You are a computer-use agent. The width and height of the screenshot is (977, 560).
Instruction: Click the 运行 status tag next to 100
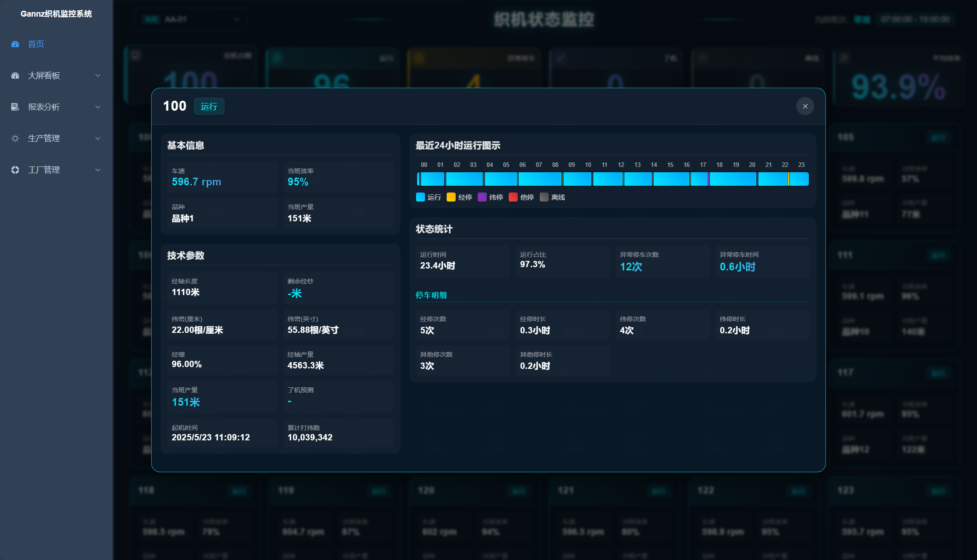[x=209, y=107]
